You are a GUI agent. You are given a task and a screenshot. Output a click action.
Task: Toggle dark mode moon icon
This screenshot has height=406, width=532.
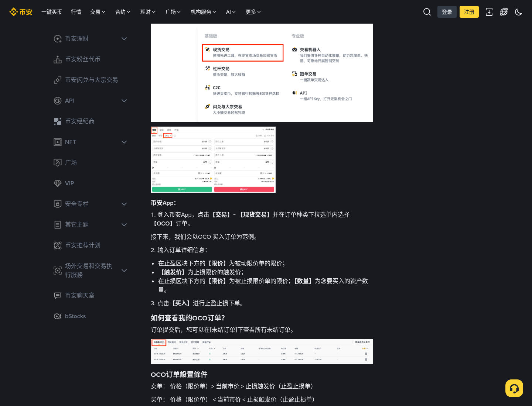[519, 12]
